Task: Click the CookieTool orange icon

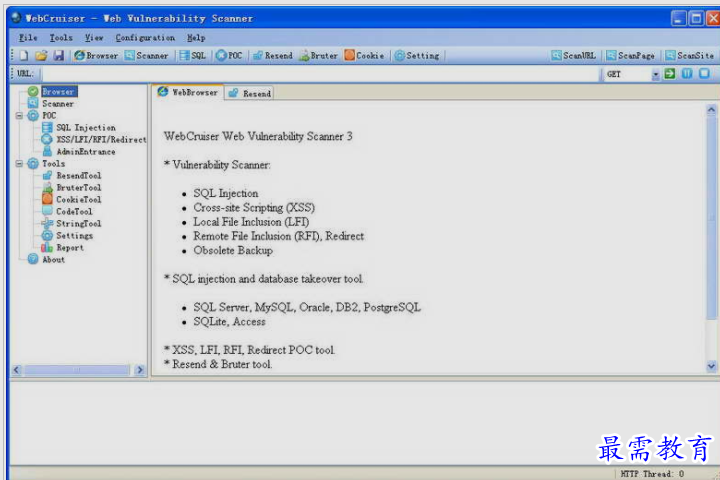Action: (47, 199)
